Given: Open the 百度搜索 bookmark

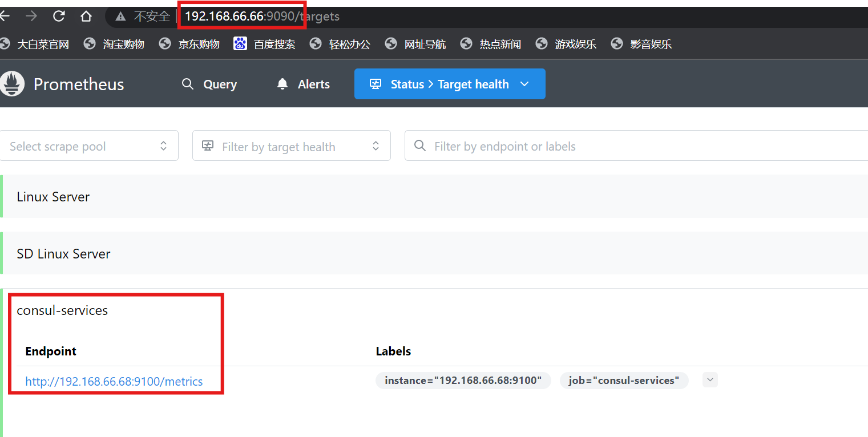Looking at the screenshot, I should pyautogui.click(x=264, y=44).
